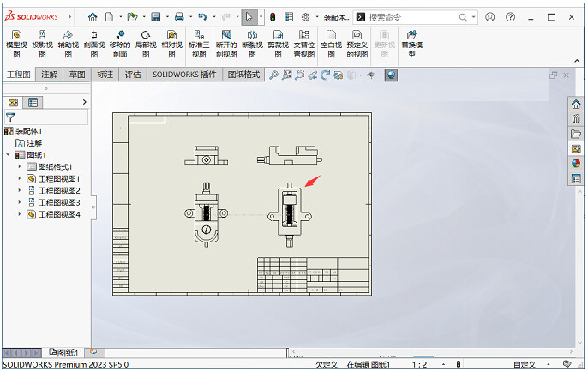This screenshot has height=371, width=588.
Task: Select 工程图视图3 in the feature tree
Action: 58,202
